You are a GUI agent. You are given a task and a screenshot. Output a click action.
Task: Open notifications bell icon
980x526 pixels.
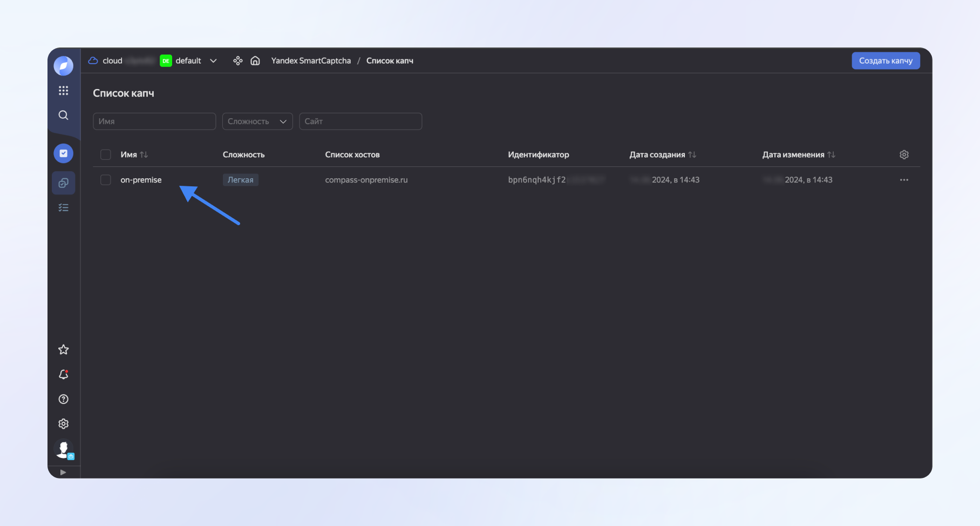pyautogui.click(x=63, y=375)
